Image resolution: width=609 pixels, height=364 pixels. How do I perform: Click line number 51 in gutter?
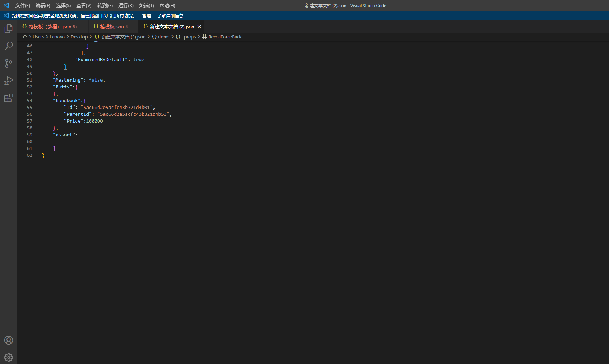[x=30, y=80]
